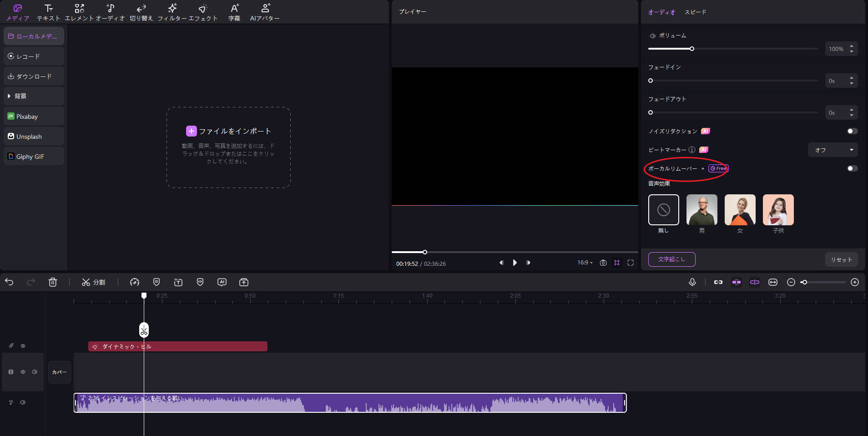Open the メディア media tab
The width and height of the screenshot is (868, 436).
point(18,12)
